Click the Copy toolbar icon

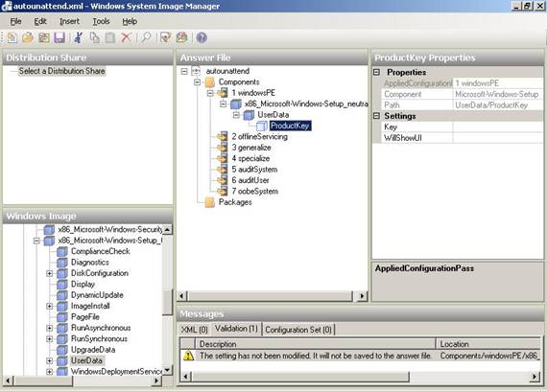95,37
